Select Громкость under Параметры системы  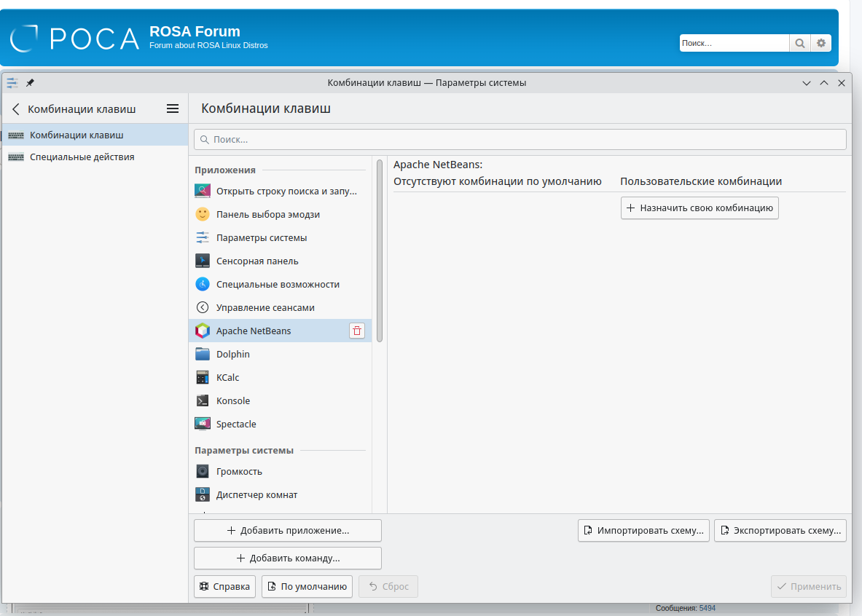coord(281,472)
